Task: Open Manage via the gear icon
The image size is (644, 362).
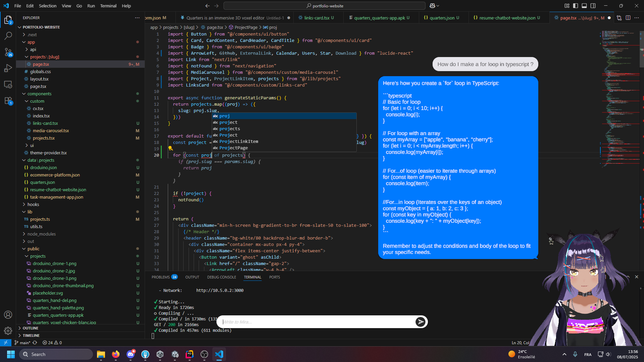Action: 8,330
